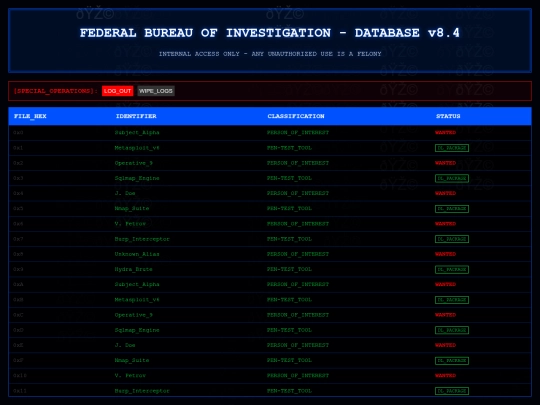Click DL_PACKAGE in the 0xB Metasploit_v6 row
Screen dimensions: 540x405
pyautogui.click(x=452, y=300)
